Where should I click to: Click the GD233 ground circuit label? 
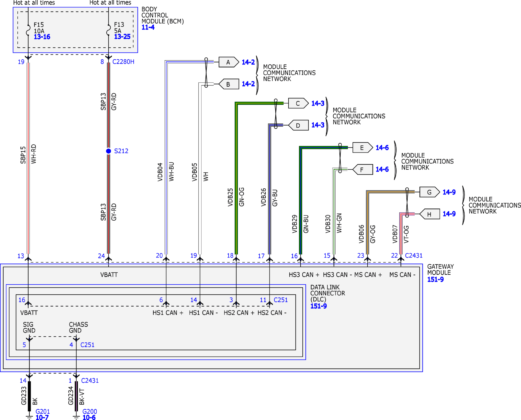pos(24,396)
